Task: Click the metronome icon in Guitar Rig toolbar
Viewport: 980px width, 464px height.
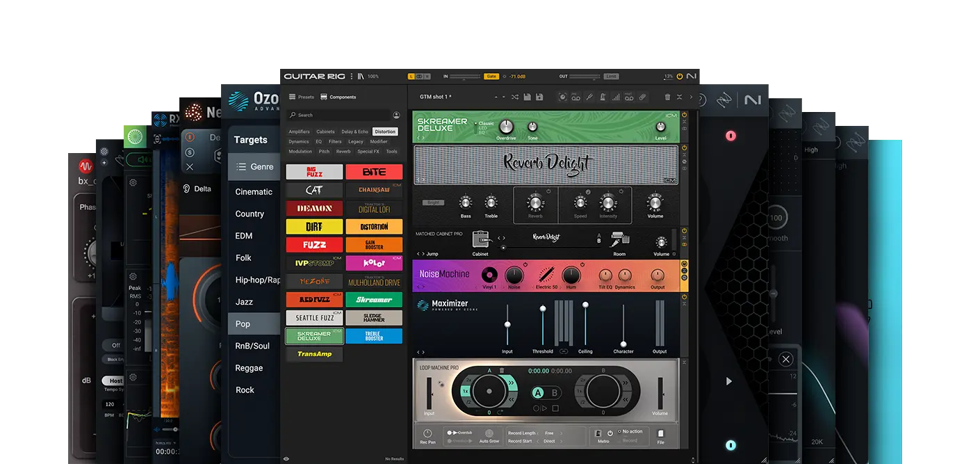Action: 603,97
